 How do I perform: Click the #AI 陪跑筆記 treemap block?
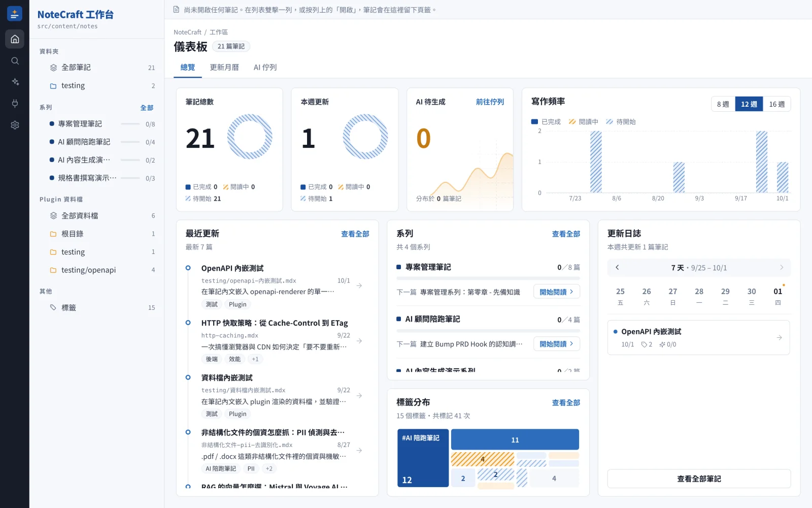tap(423, 458)
